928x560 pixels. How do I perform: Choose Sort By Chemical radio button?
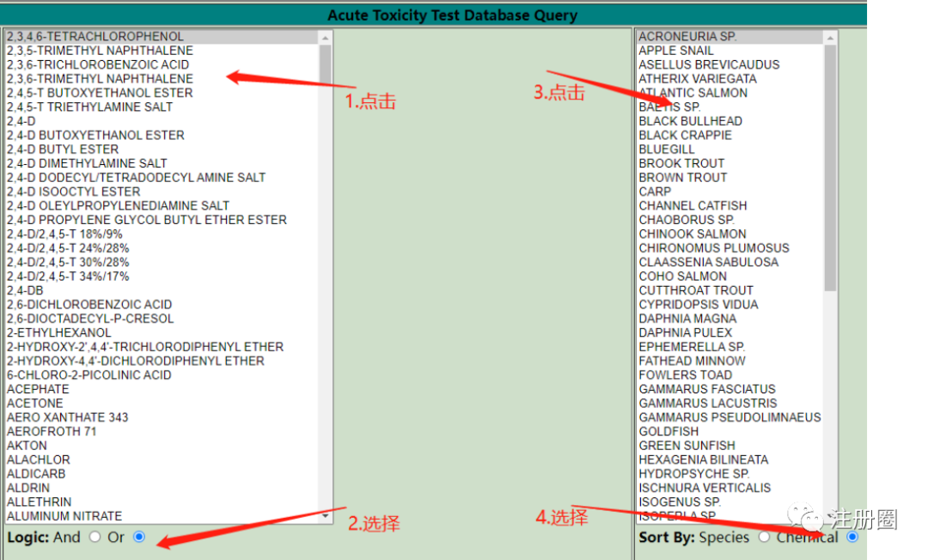pyautogui.click(x=852, y=537)
